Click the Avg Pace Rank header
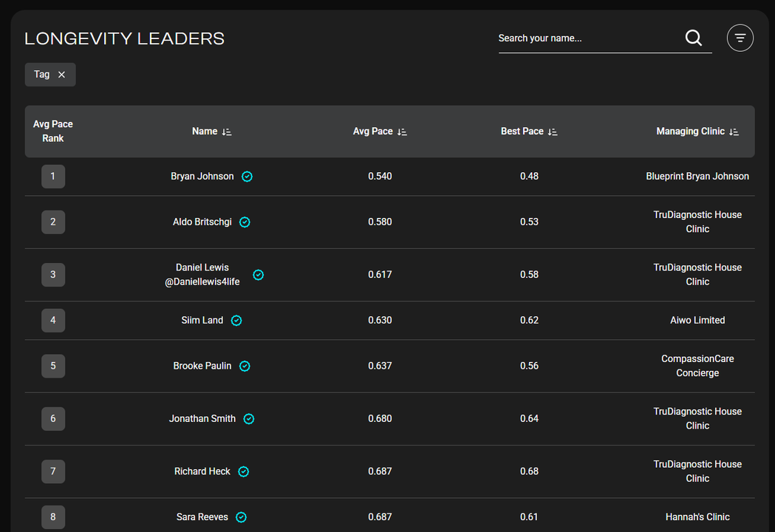The image size is (775, 532). pyautogui.click(x=53, y=132)
